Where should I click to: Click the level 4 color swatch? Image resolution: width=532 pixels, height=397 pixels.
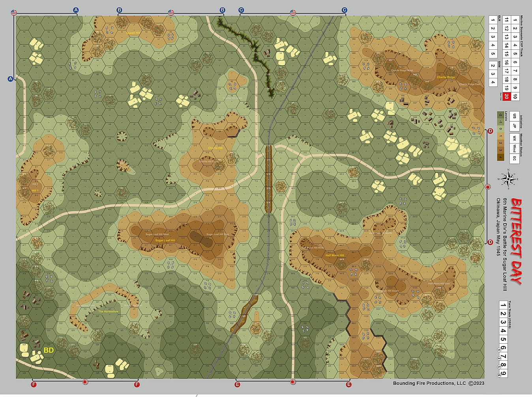coord(500,157)
